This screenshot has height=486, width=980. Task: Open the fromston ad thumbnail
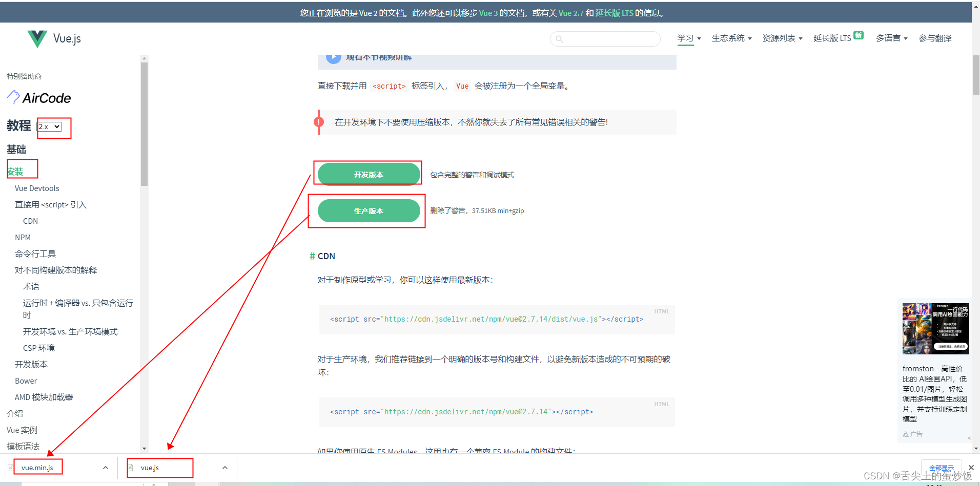click(935, 329)
